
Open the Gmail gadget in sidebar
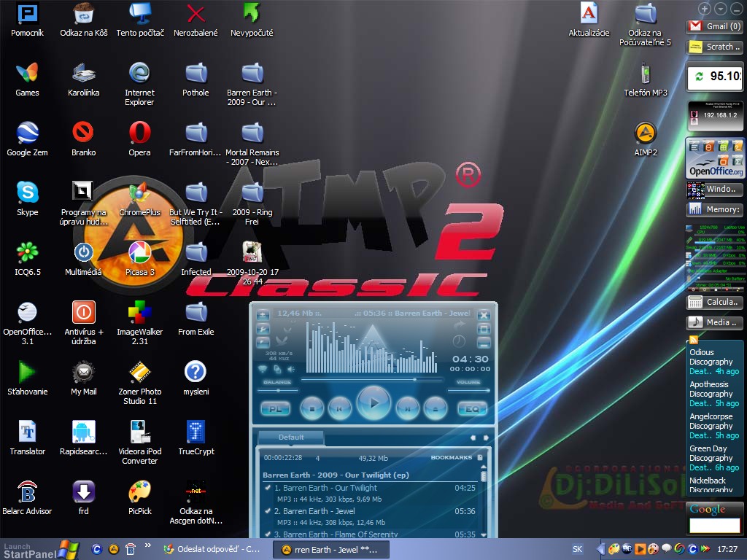(714, 26)
